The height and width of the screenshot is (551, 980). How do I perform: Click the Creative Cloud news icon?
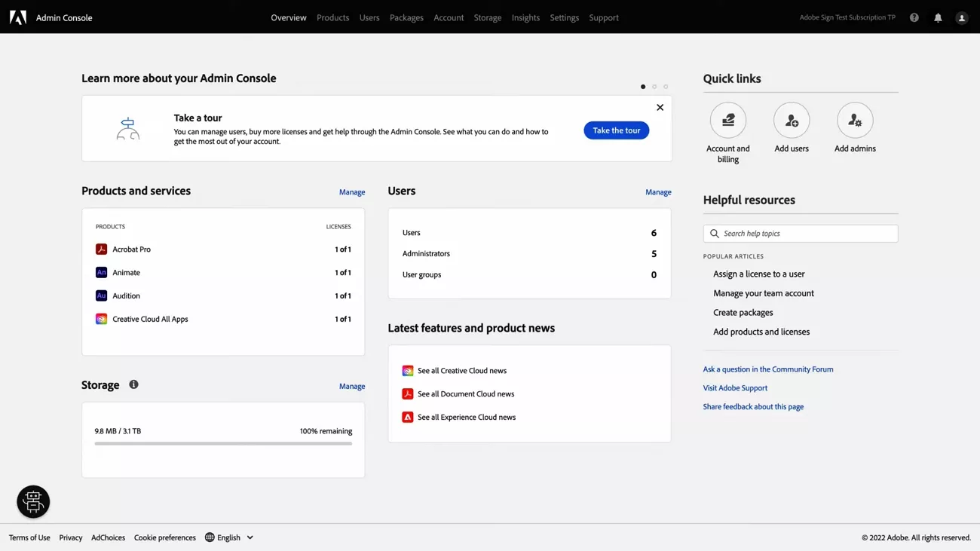pyautogui.click(x=408, y=371)
